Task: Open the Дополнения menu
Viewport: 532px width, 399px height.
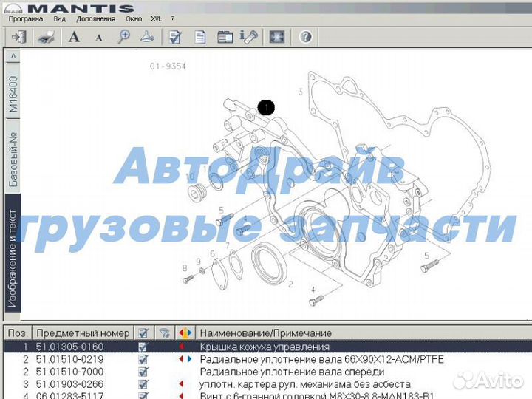Action: [95, 18]
